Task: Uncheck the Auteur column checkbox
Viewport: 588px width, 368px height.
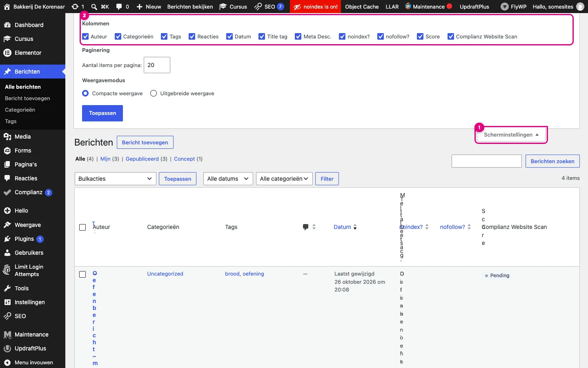Action: pyautogui.click(x=85, y=36)
